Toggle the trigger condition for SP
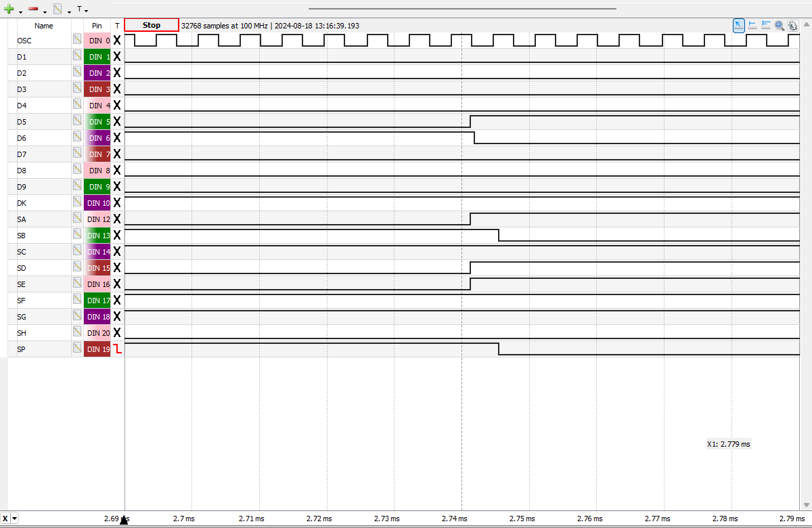Image resolution: width=812 pixels, height=528 pixels. point(117,349)
